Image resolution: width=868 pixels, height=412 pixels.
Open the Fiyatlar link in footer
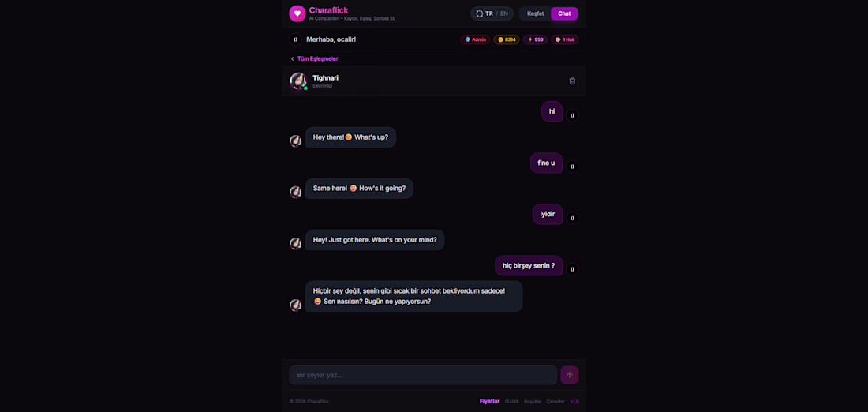tap(489, 402)
